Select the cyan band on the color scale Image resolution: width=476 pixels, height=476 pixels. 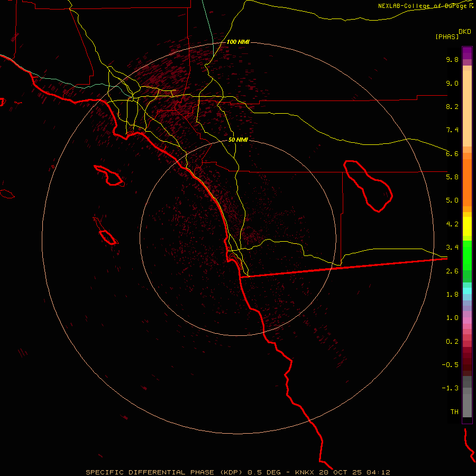tap(467, 291)
